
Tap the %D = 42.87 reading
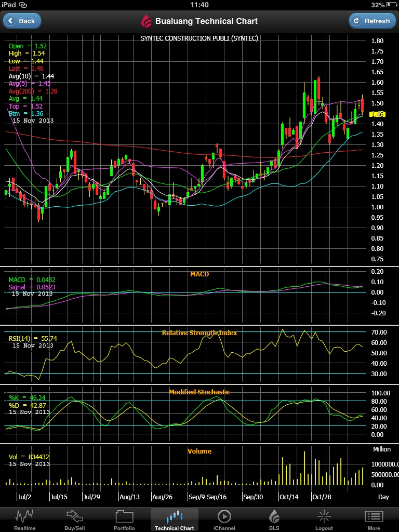[x=27, y=405]
